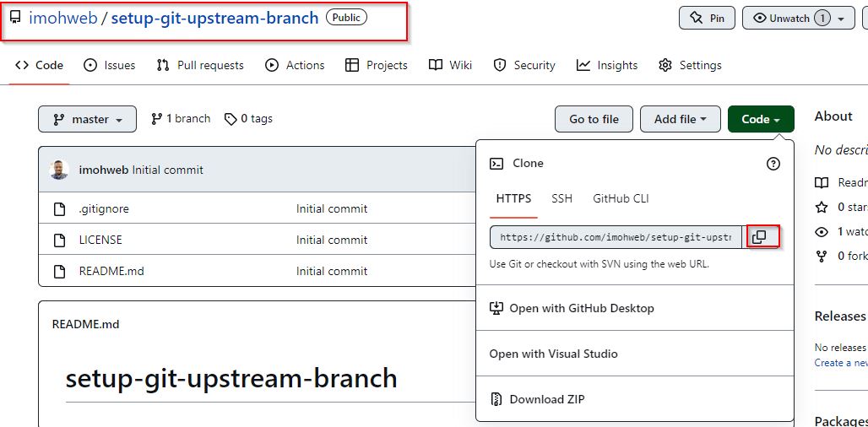Image resolution: width=868 pixels, height=427 pixels.
Task: Click the Insights graph icon
Action: pos(583,65)
